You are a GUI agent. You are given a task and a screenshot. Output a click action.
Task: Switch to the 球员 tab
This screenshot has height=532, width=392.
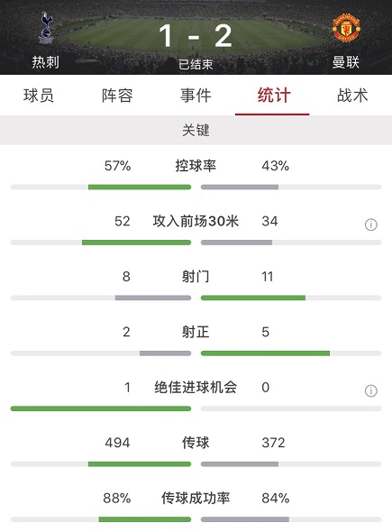tap(39, 96)
